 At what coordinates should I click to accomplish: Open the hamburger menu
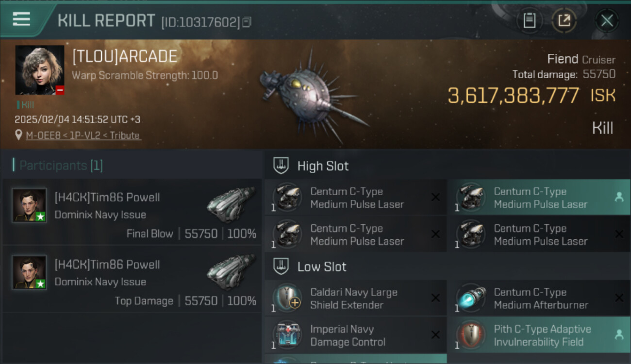(21, 20)
